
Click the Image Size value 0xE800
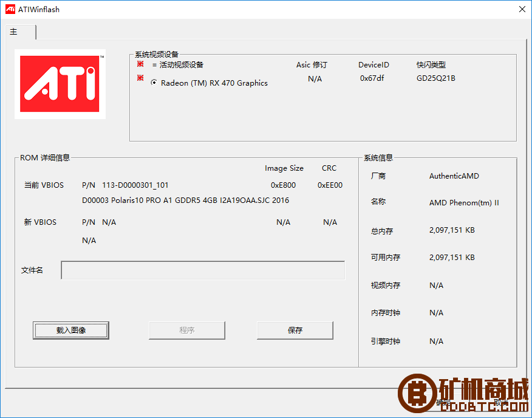coord(283,185)
